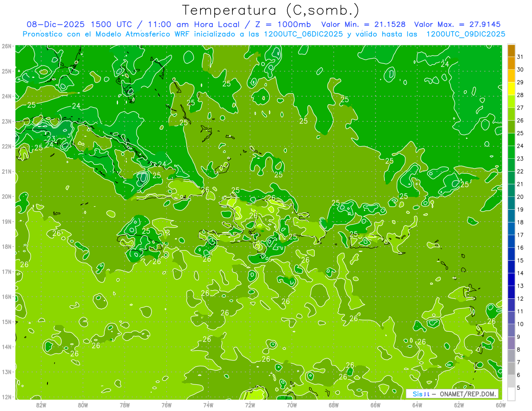The height and width of the screenshot is (411, 532).
Task: Click longitude axis label 68W
Action: tap(334, 405)
